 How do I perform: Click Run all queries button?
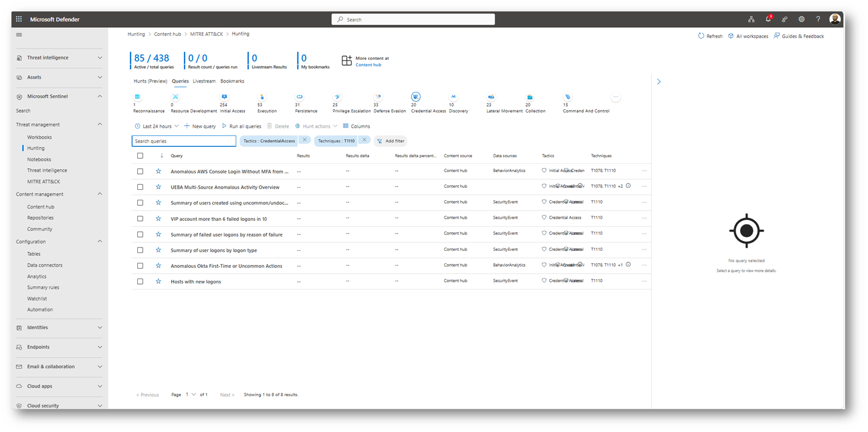[242, 126]
